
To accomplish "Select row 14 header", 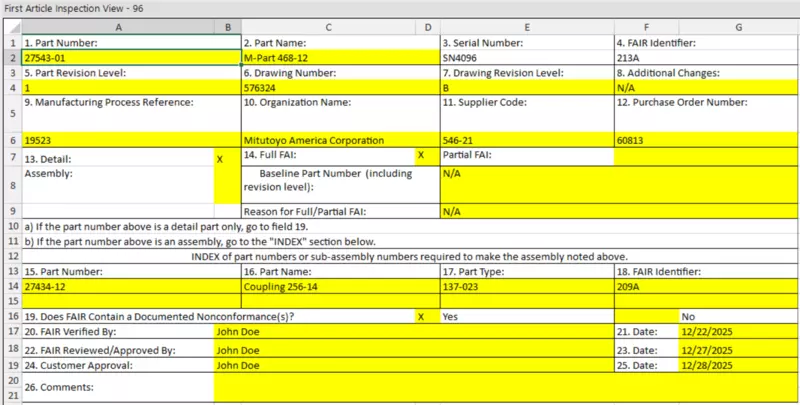I will pyautogui.click(x=12, y=286).
